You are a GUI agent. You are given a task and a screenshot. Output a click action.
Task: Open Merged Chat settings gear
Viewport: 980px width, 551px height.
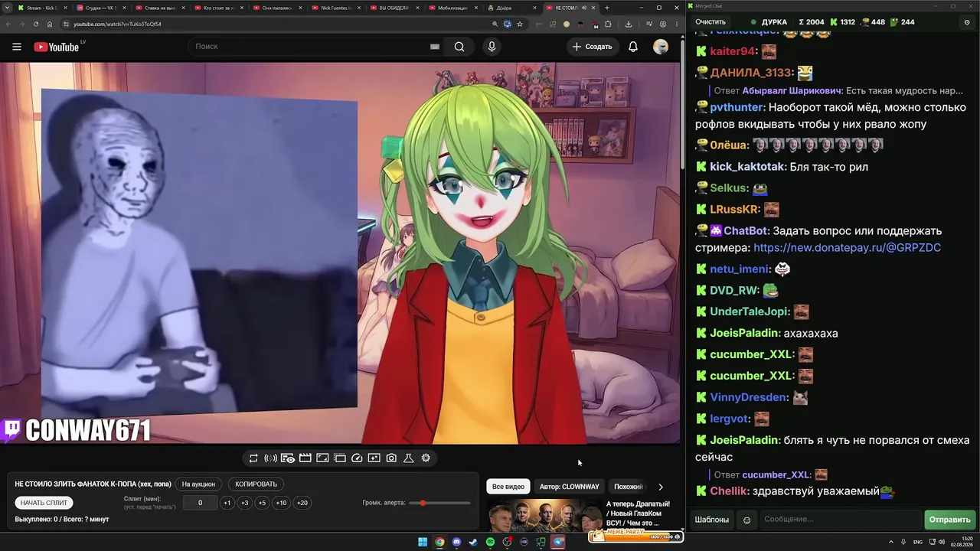[968, 22]
